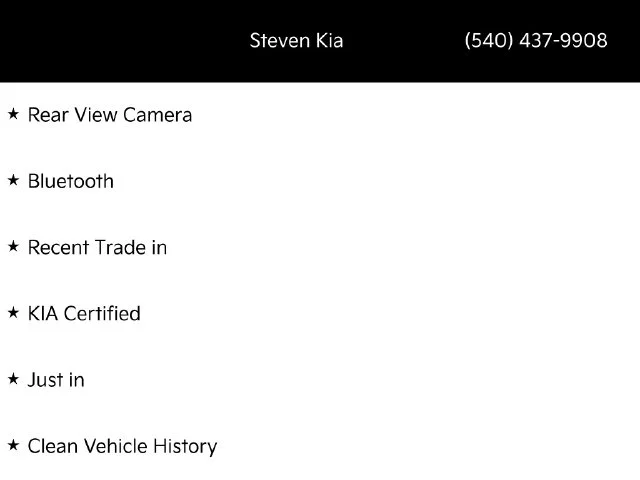This screenshot has width=640, height=480.
Task: Click the star beside Rear View Camera
Action: pos(13,114)
